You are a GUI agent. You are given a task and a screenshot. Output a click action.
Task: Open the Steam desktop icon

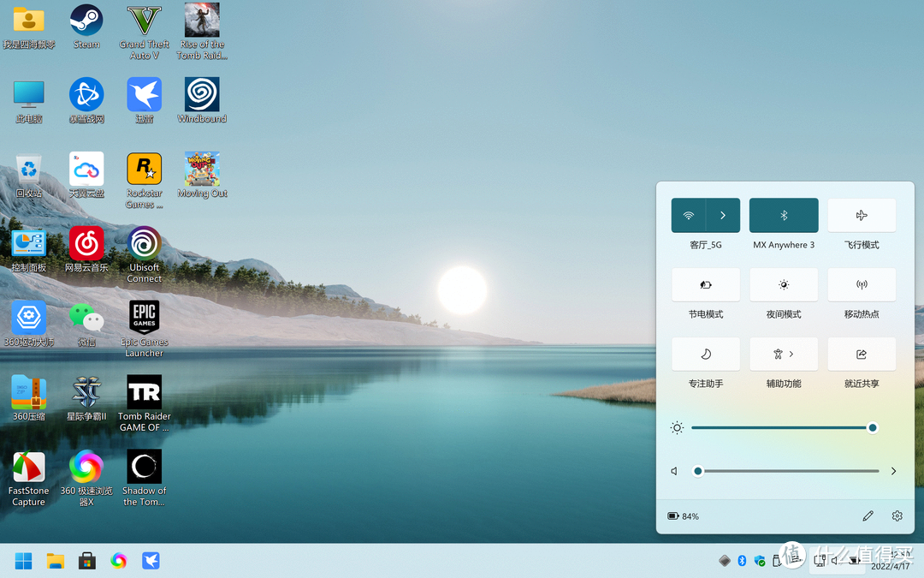(86, 21)
